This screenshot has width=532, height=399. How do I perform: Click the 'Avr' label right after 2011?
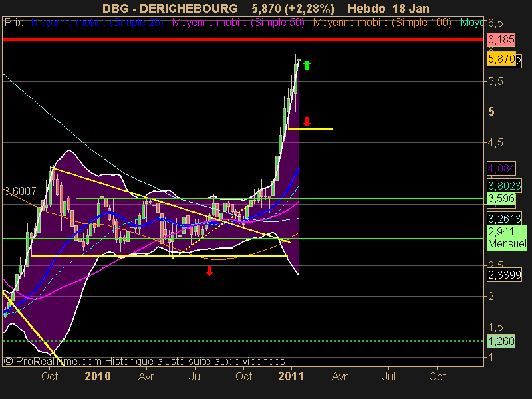[x=340, y=376]
